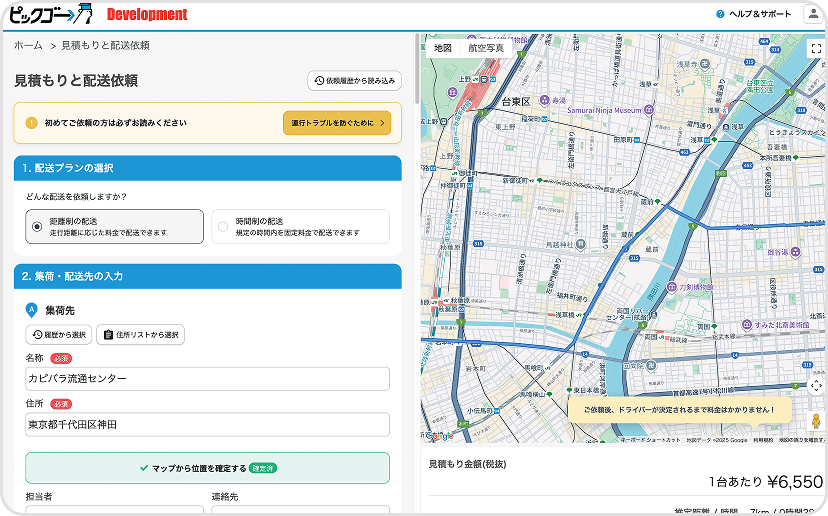Click the 住所 address input field
The width and height of the screenshot is (828, 516).
point(207,425)
